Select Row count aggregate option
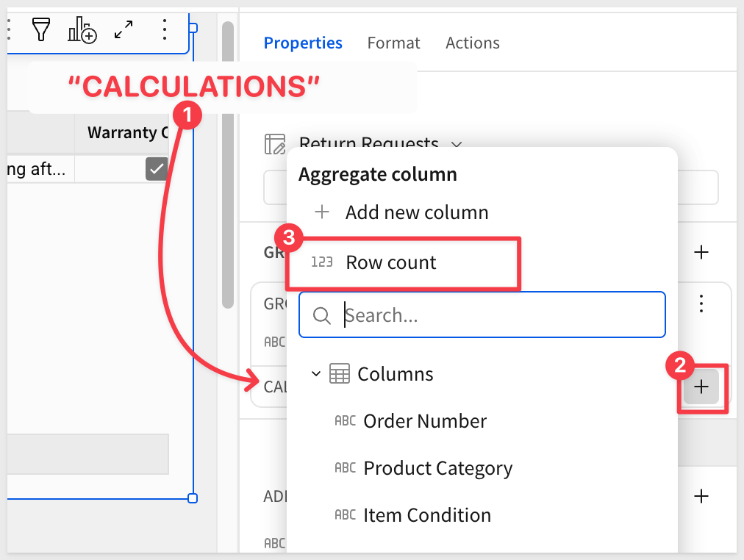The height and width of the screenshot is (560, 744). click(390, 262)
